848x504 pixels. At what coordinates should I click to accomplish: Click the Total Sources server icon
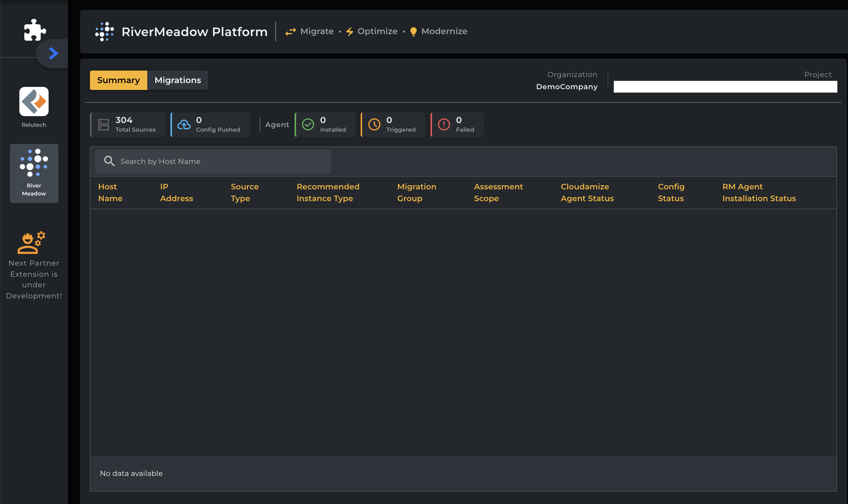pyautogui.click(x=104, y=124)
